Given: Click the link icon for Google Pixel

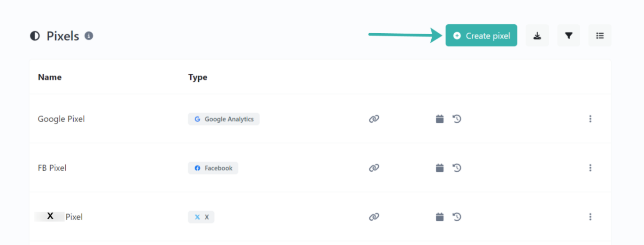Looking at the screenshot, I should click(x=374, y=119).
